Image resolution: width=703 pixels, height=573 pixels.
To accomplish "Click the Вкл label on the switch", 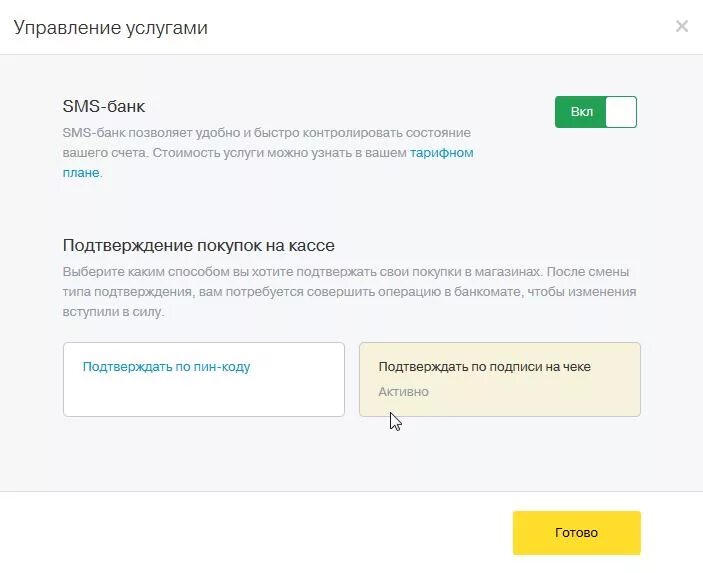I will click(581, 112).
